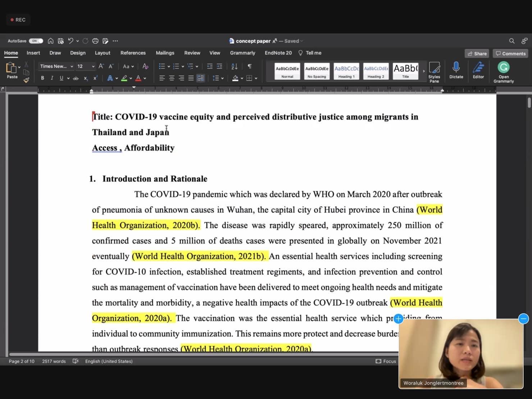Click the Focus mode button in status bar

coord(386,361)
